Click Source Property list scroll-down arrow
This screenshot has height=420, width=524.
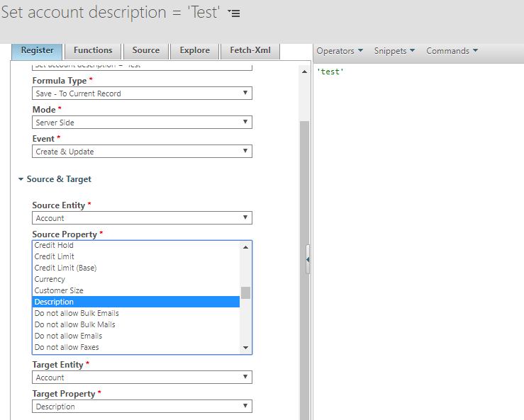(245, 348)
